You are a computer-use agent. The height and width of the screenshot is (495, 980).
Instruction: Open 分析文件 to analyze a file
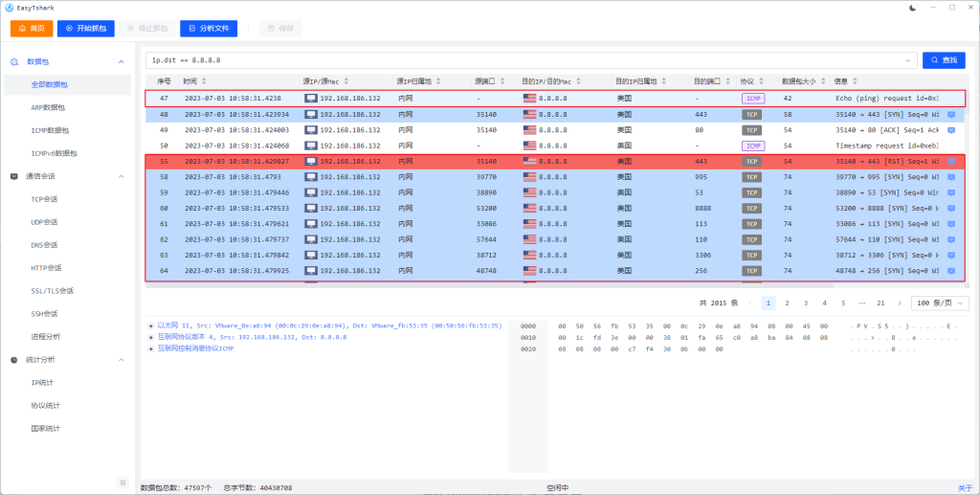pos(206,29)
